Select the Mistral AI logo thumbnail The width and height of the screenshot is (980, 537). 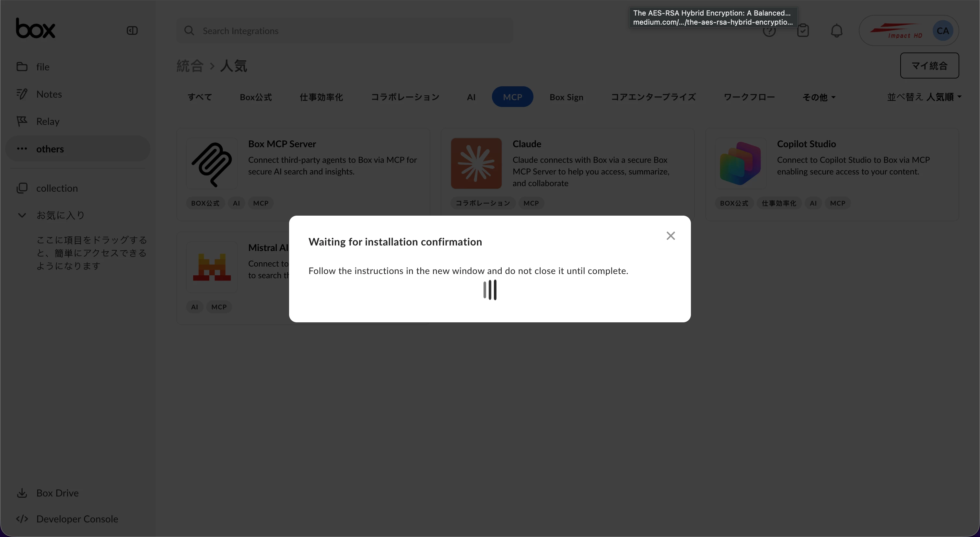[212, 267]
